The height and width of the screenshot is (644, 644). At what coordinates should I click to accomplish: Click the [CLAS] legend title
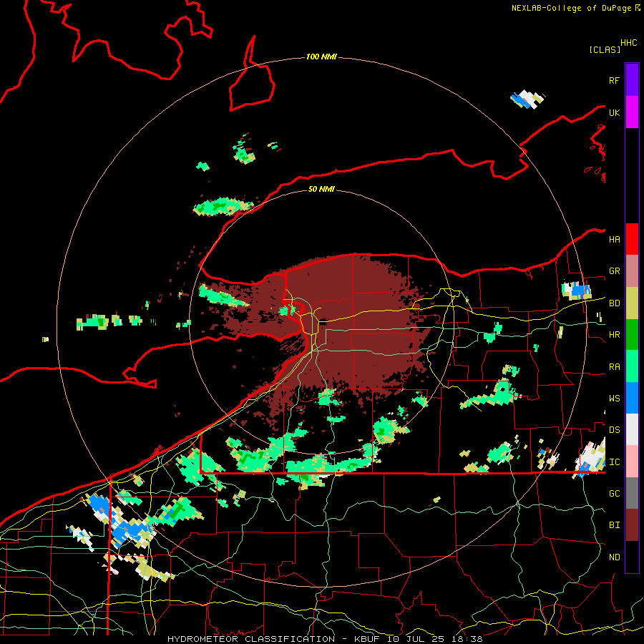605,49
